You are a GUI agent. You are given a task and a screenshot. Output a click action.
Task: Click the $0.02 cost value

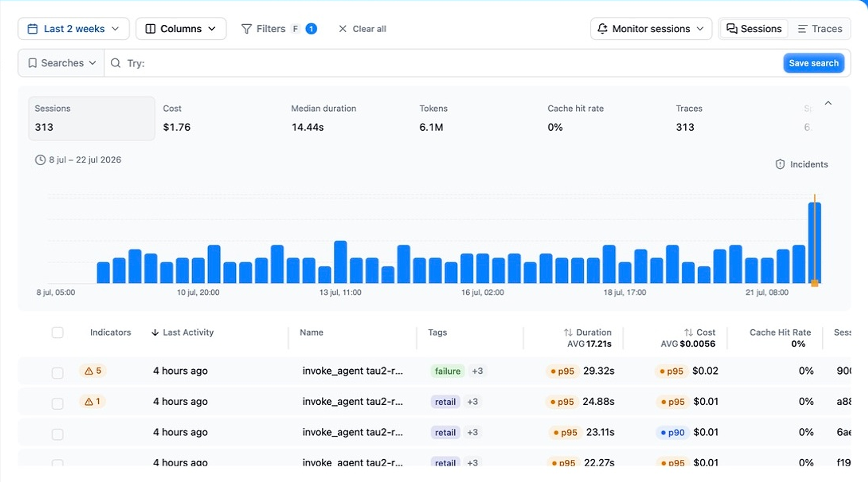705,371
